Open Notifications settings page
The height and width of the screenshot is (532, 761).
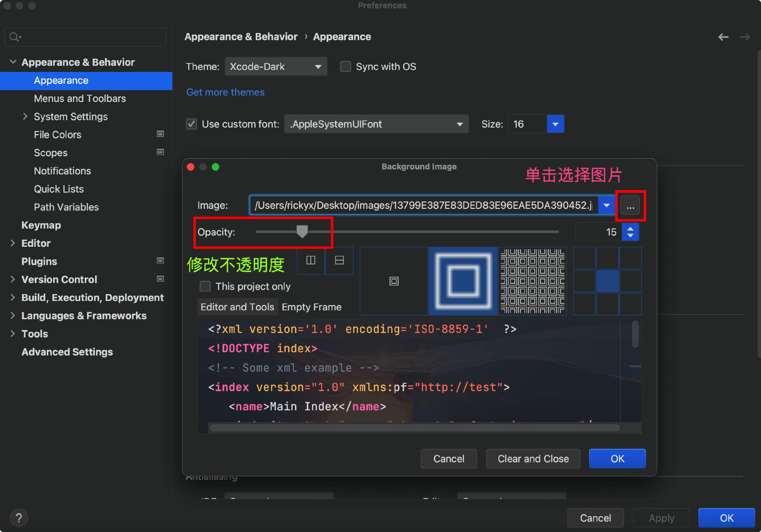coord(63,171)
